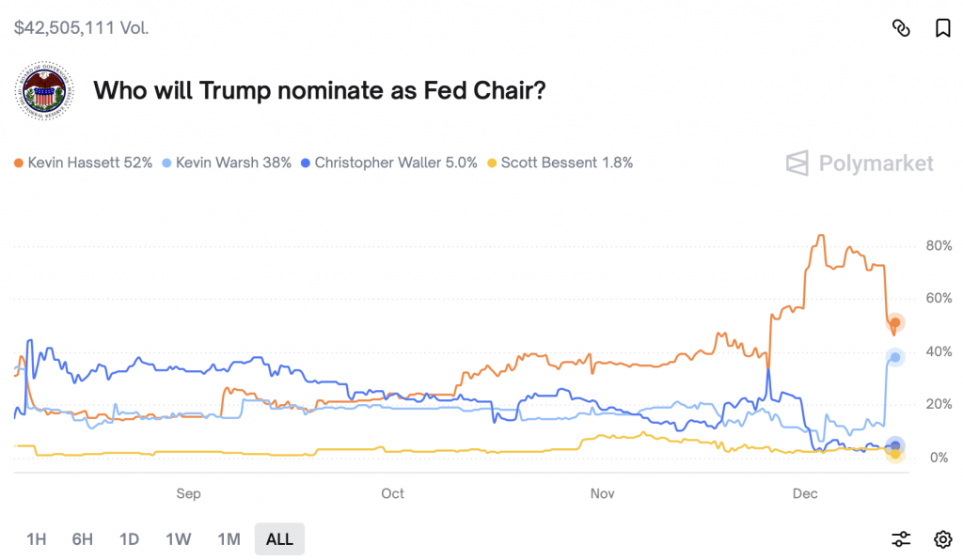The image size is (963, 560).
Task: Toggle Christopher Waller legend entry
Action: [388, 163]
